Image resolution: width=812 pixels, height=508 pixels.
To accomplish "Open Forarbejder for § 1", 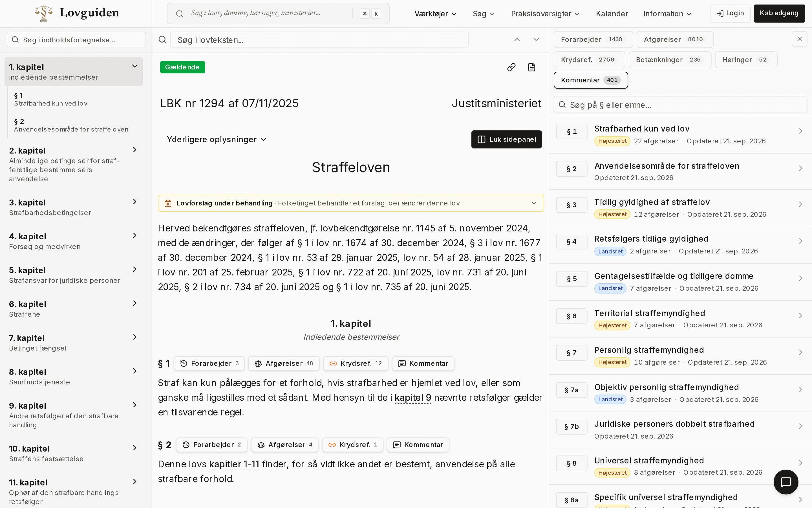I will pos(209,364).
